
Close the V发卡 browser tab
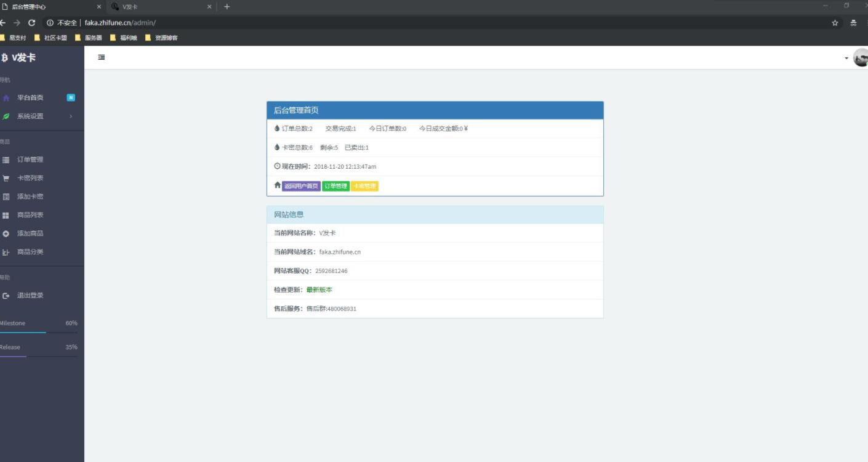pos(209,7)
